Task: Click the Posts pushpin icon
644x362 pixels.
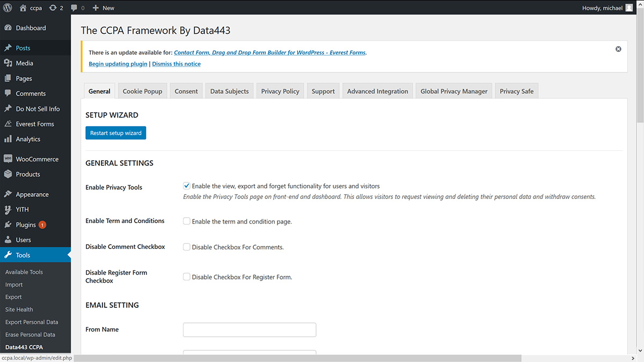Action: pyautogui.click(x=8, y=48)
